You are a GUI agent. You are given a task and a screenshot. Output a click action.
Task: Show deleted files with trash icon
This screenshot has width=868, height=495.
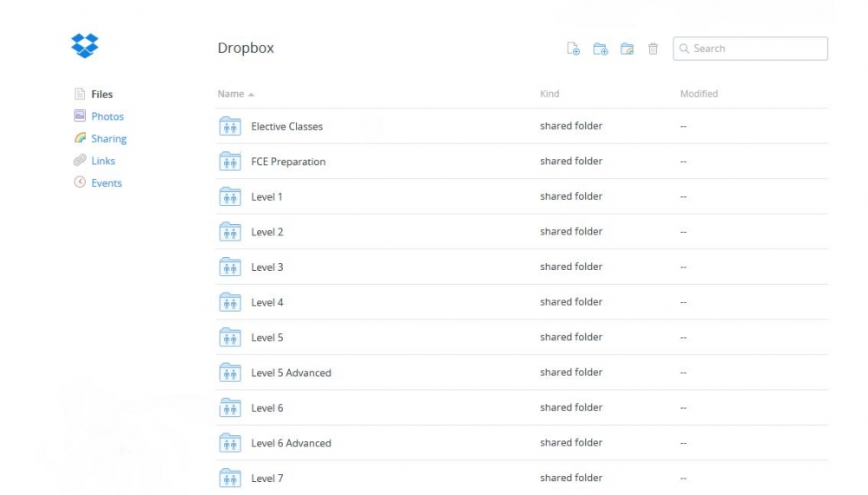point(653,49)
